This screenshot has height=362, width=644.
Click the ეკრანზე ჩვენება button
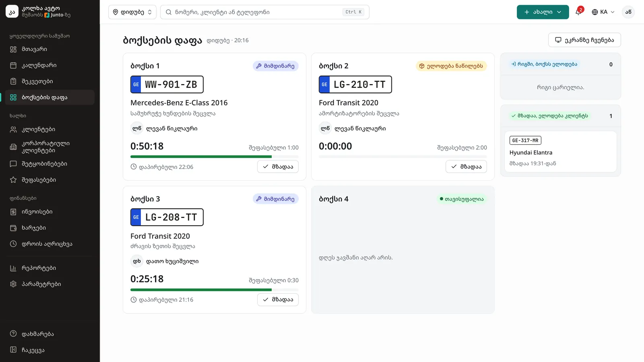584,40
